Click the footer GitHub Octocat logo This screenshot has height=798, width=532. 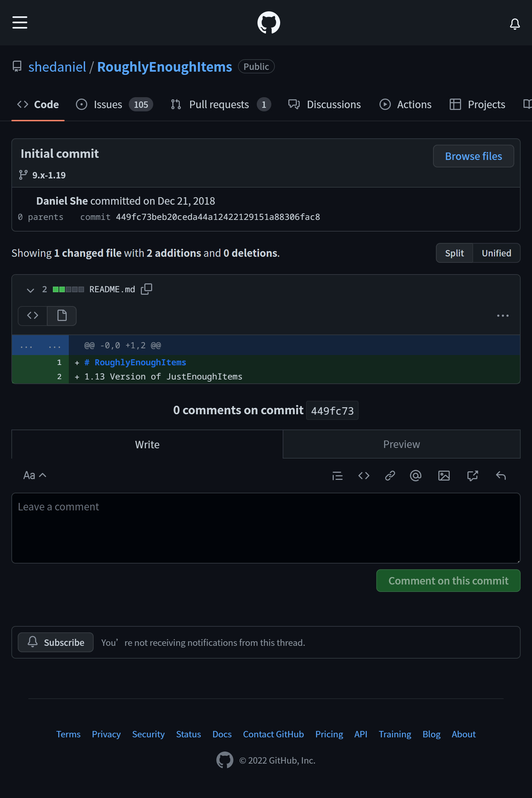coord(225,760)
